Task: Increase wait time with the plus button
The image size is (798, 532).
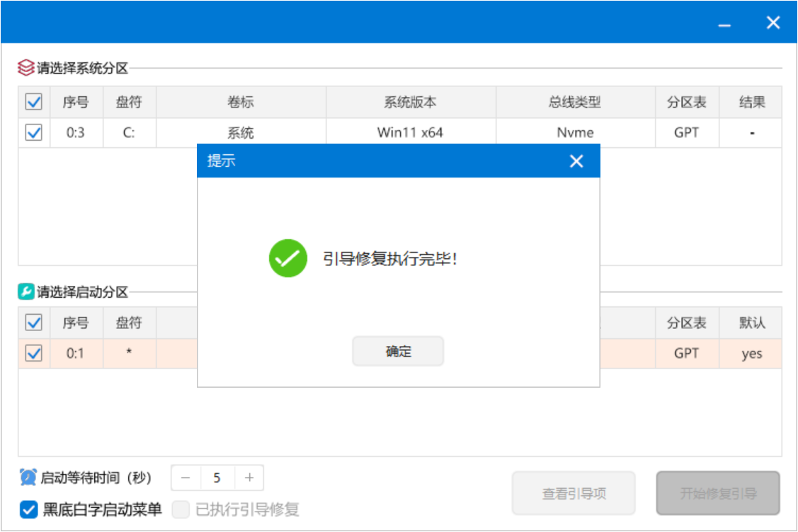Action: click(249, 478)
